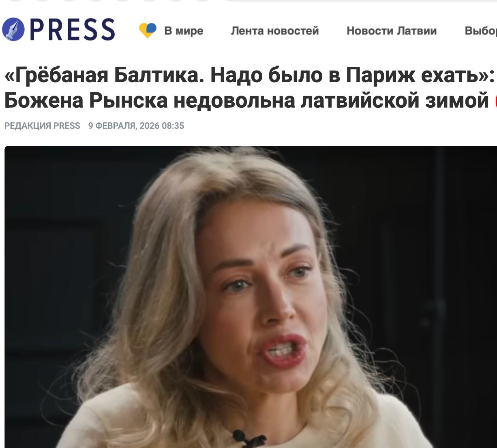Click the 9 ФЕВРАЛЯ, 2026 08:35 date
The image size is (497, 448).
pyautogui.click(x=136, y=126)
